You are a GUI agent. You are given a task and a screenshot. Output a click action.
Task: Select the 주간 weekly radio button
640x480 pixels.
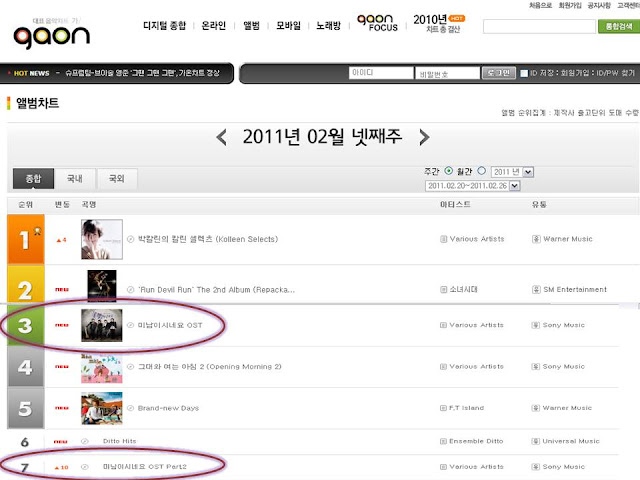[x=449, y=171]
